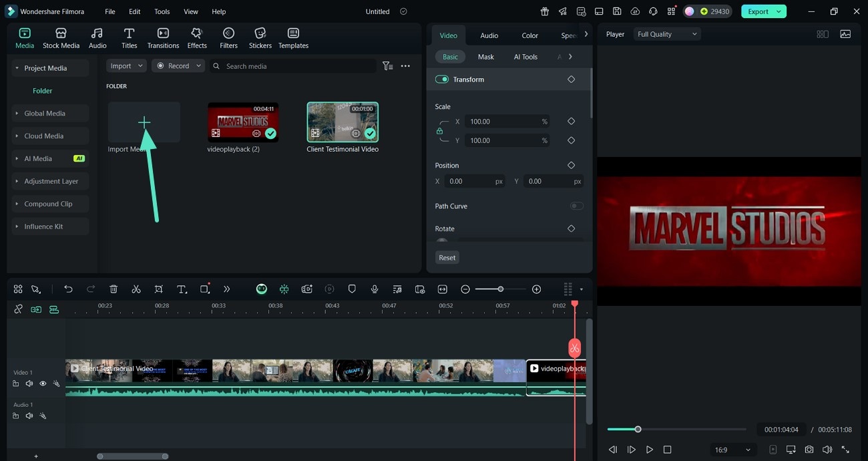
Task: Open the Stickers library
Action: pyautogui.click(x=260, y=38)
